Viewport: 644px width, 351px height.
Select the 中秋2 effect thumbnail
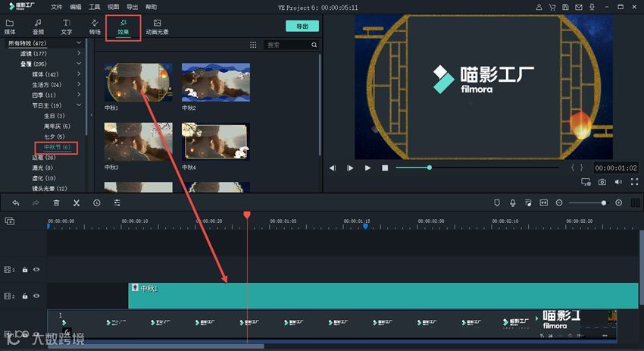[x=216, y=82]
